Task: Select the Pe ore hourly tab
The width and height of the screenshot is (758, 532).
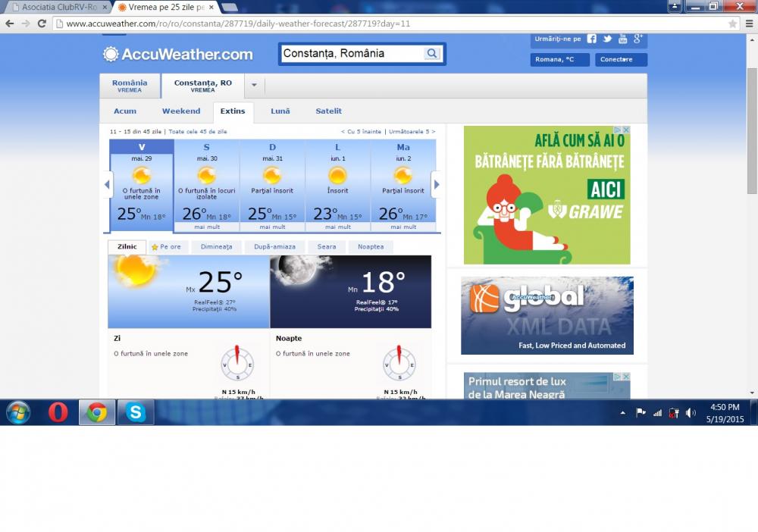Action: pos(166,247)
